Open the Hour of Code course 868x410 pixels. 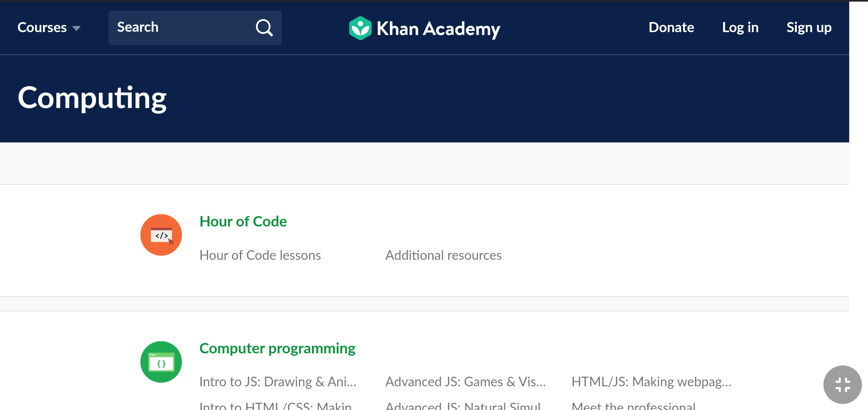(x=243, y=221)
